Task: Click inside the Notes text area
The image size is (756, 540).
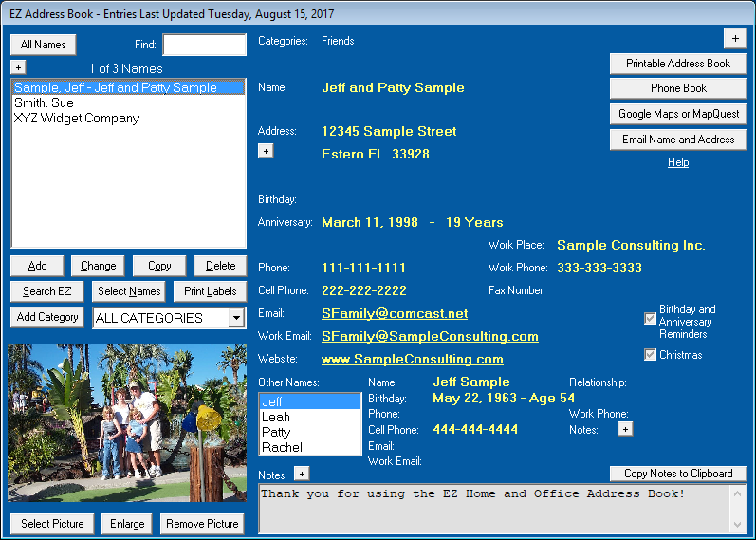Action: click(x=494, y=509)
